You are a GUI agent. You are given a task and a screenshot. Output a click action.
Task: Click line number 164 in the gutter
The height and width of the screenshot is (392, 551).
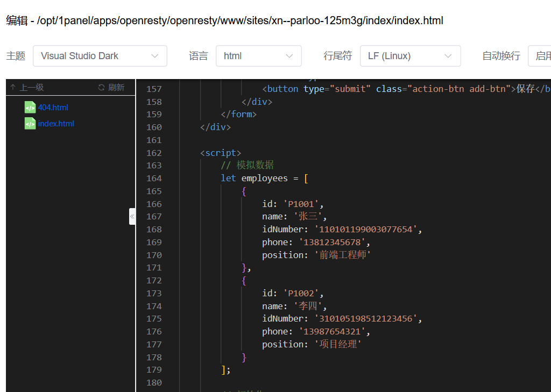(154, 179)
